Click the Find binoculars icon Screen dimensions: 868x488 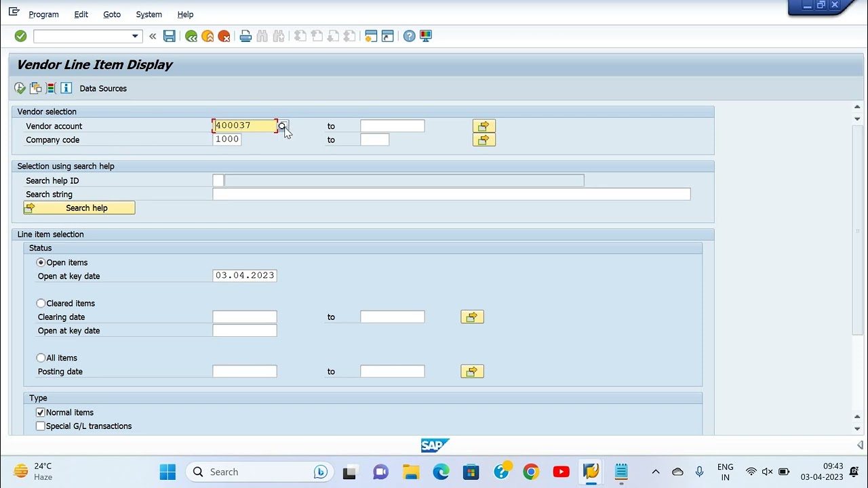click(x=262, y=36)
